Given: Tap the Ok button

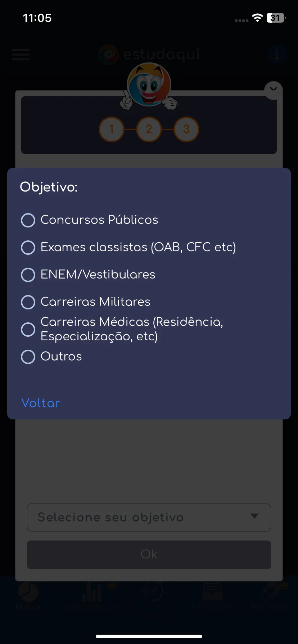Looking at the screenshot, I should pyautogui.click(x=149, y=555).
